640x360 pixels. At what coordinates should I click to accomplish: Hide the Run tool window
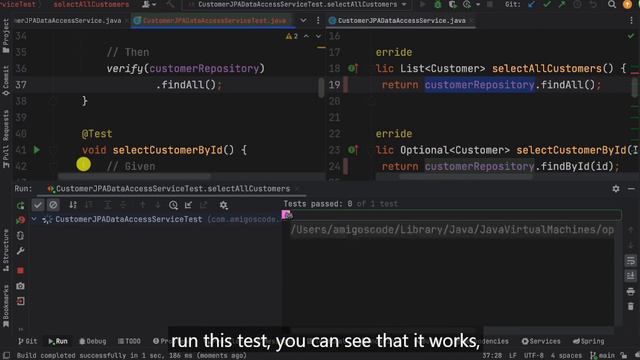[x=631, y=189]
